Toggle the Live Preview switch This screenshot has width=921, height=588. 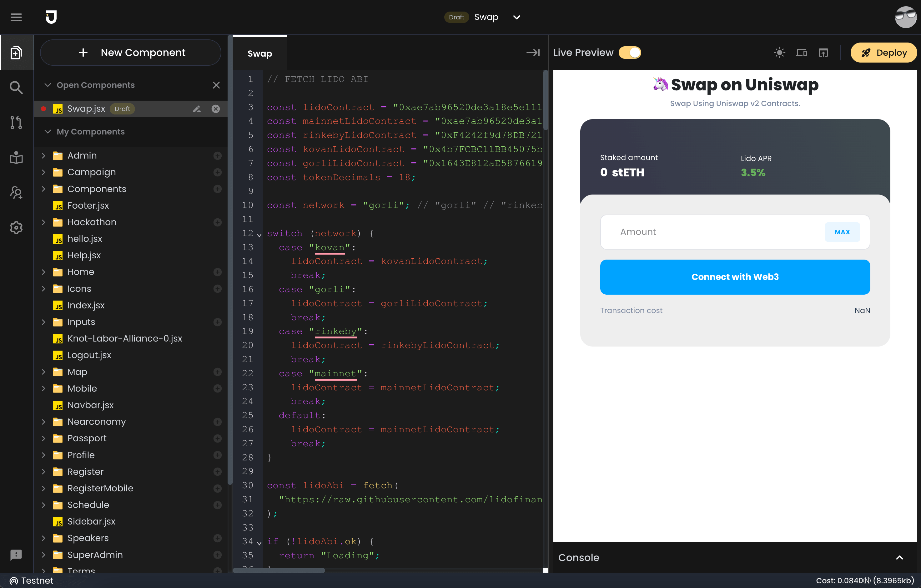[x=630, y=53]
